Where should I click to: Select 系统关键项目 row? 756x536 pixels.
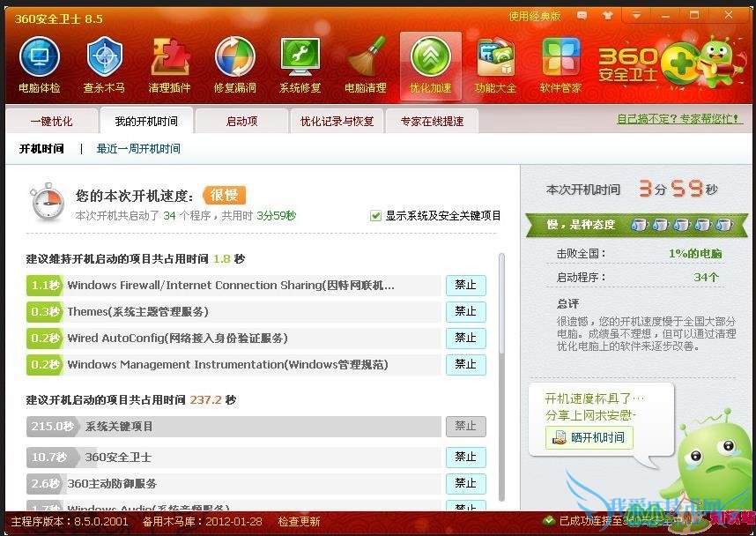click(233, 427)
